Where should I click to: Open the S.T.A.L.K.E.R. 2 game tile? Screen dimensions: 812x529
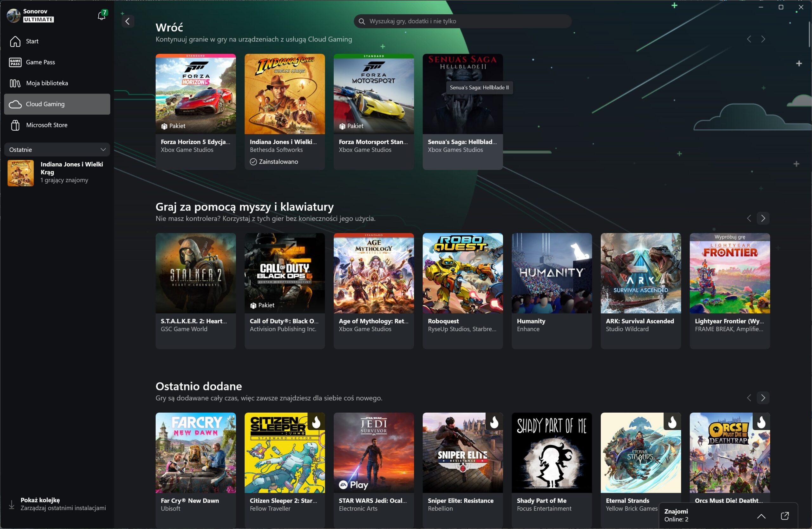click(x=195, y=273)
